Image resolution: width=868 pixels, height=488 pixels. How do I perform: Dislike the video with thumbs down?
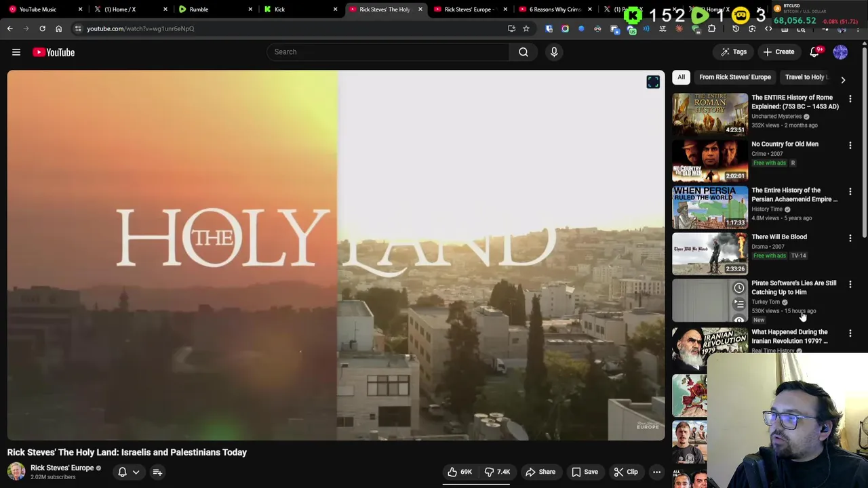tap(497, 472)
